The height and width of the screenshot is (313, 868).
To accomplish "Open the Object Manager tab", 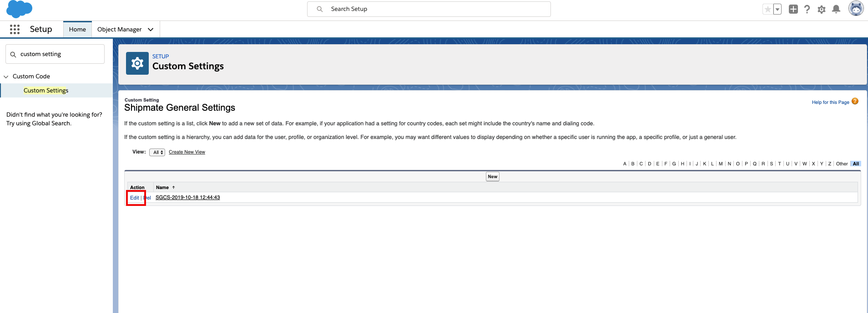I will pyautogui.click(x=120, y=30).
